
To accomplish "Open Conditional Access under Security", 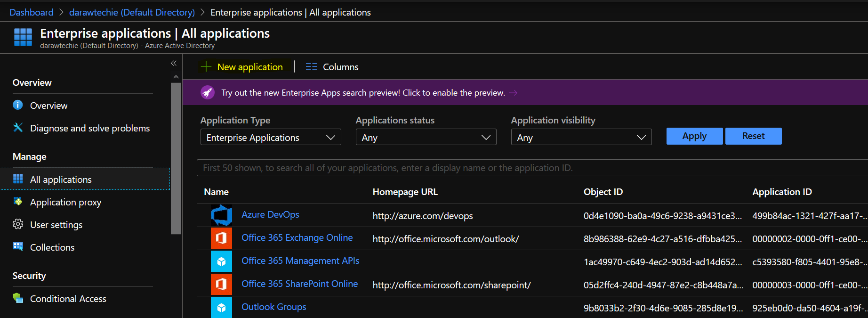I will pos(68,299).
